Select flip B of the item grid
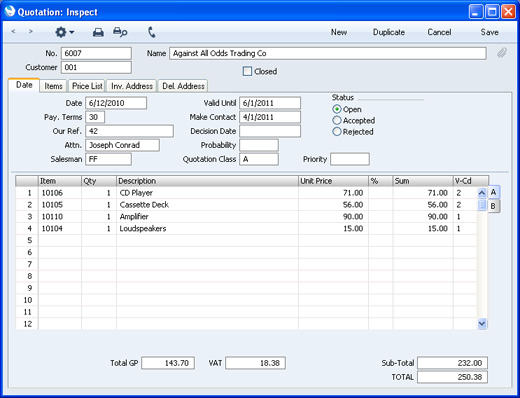Image resolution: width=520 pixels, height=398 pixels. (494, 206)
